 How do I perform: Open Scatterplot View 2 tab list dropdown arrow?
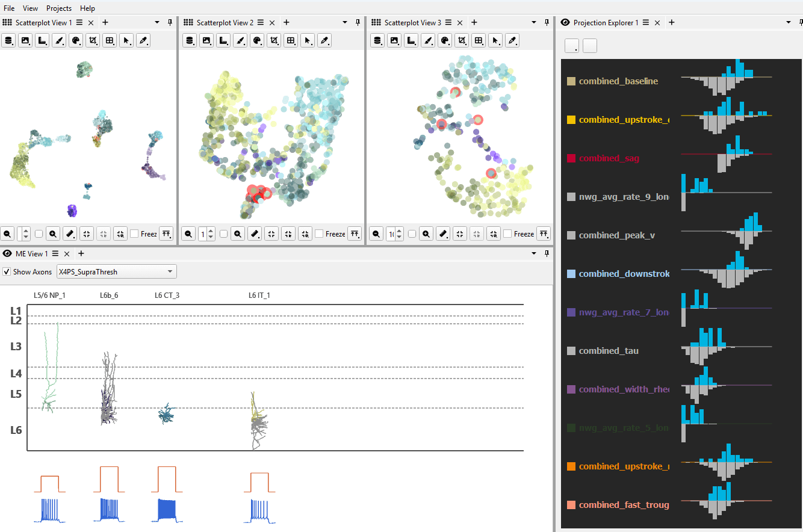click(x=345, y=22)
